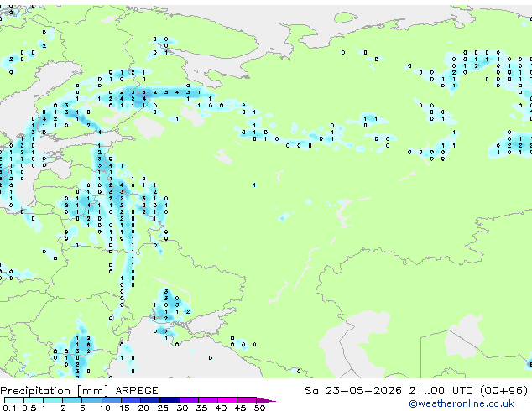Click the date 'Sa 23-05-2026'
The width and height of the screenshot is (532, 411).
pos(353,391)
